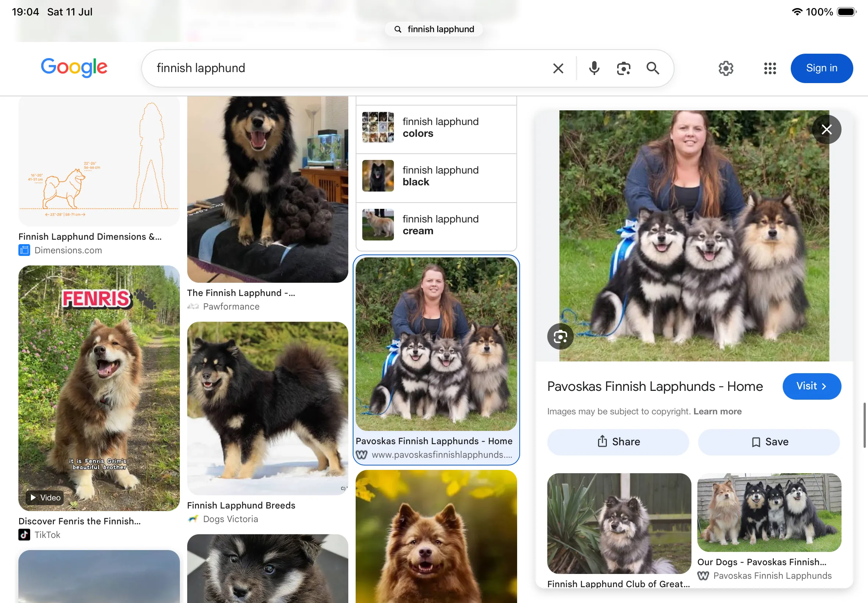Screen dimensions: 868x603
Task: Sign in to Google account
Action: click(822, 68)
